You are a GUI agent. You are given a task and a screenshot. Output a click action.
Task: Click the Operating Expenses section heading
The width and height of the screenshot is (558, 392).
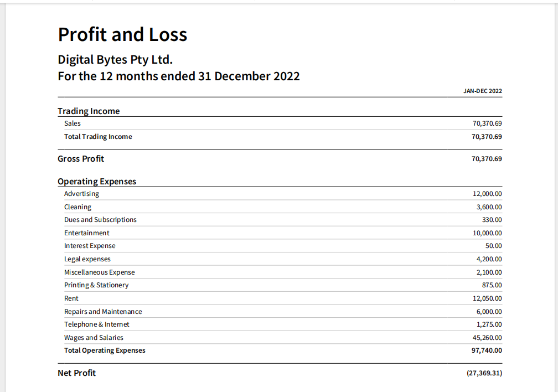pyautogui.click(x=97, y=182)
